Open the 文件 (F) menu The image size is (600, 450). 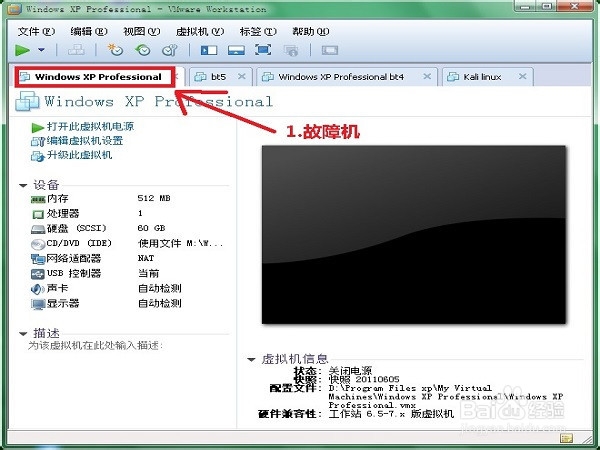(36, 31)
